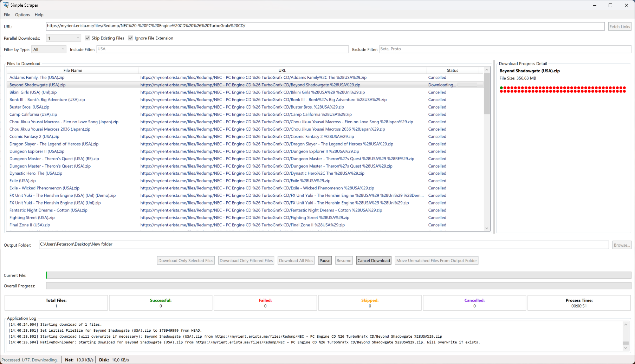
Task: Select Bonk III - Bonk's Big Adventure row
Action: click(x=245, y=100)
